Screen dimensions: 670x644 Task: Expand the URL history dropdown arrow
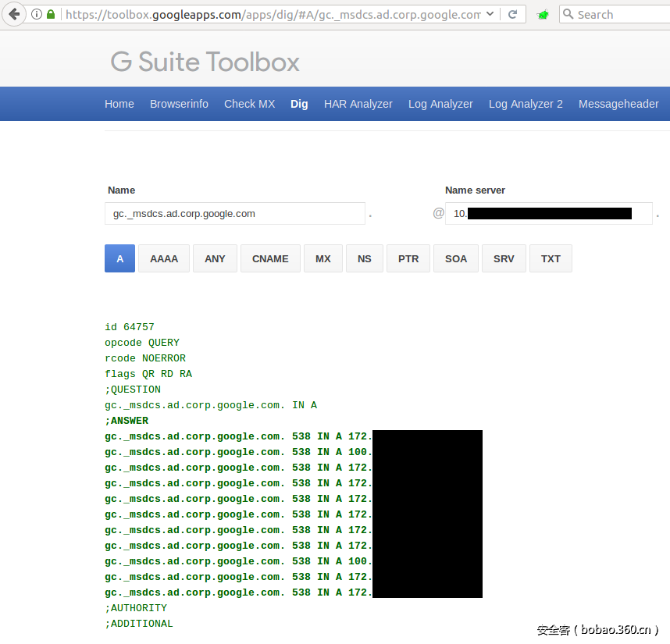coord(490,14)
